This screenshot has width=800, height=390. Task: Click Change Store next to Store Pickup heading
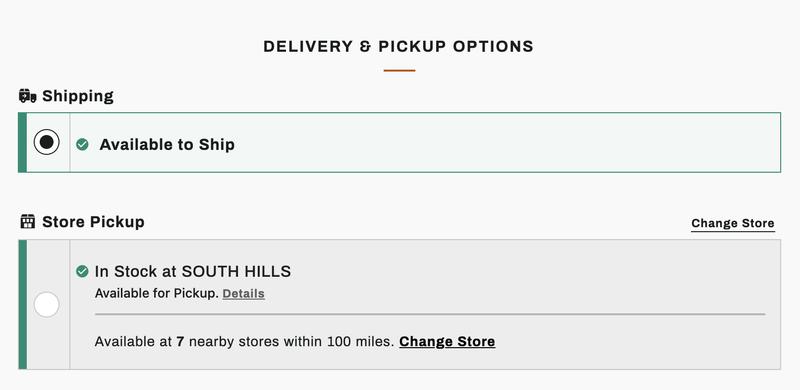click(733, 224)
